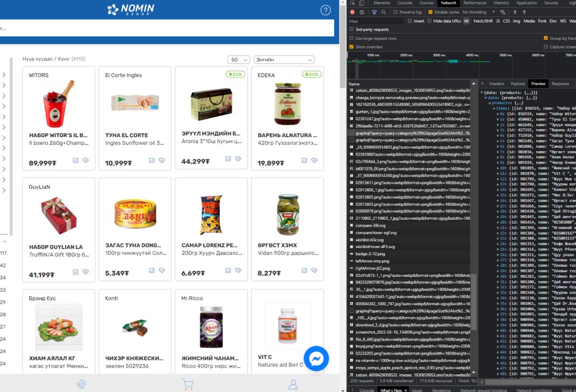Viewport: 576px width, 392px height.
Task: Click the NOMIN eshop logo
Action: point(131,9)
